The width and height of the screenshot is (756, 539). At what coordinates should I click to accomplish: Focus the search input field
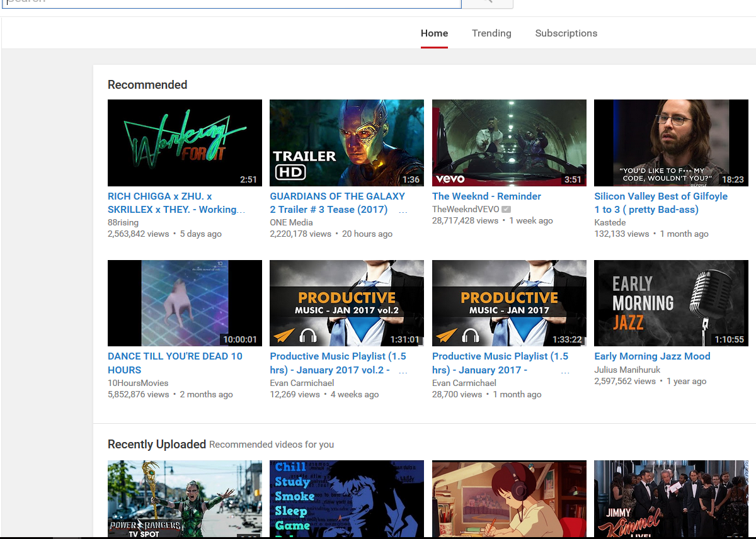(x=233, y=3)
